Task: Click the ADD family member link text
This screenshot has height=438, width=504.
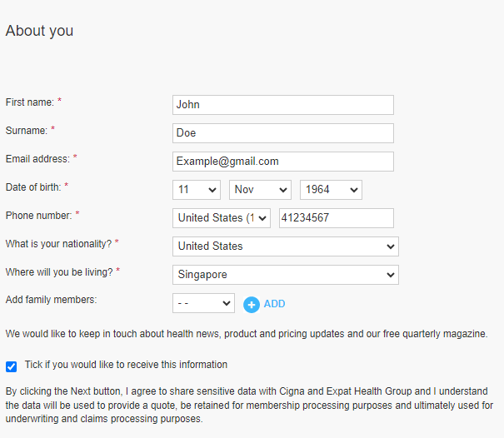Action: point(274,304)
